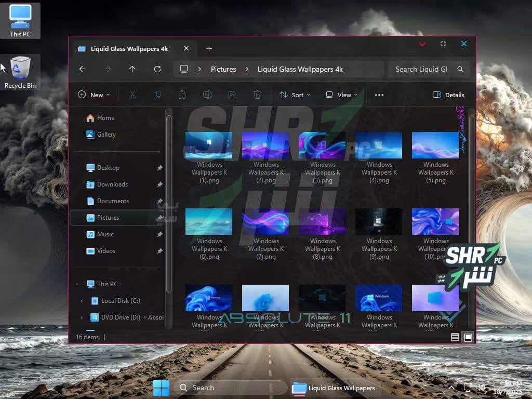This screenshot has width=532, height=399.
Task: Select Pictures in the address breadcrumb
Action: 223,69
